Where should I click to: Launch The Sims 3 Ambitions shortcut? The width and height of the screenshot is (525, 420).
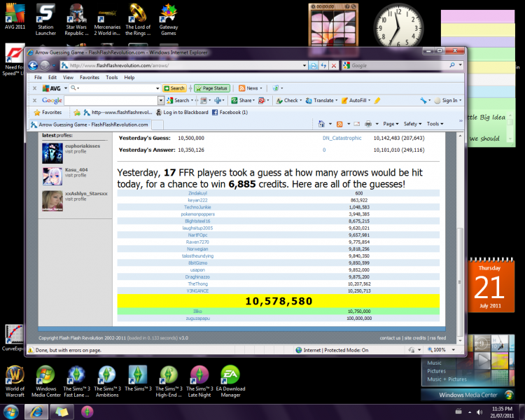pyautogui.click(x=107, y=381)
